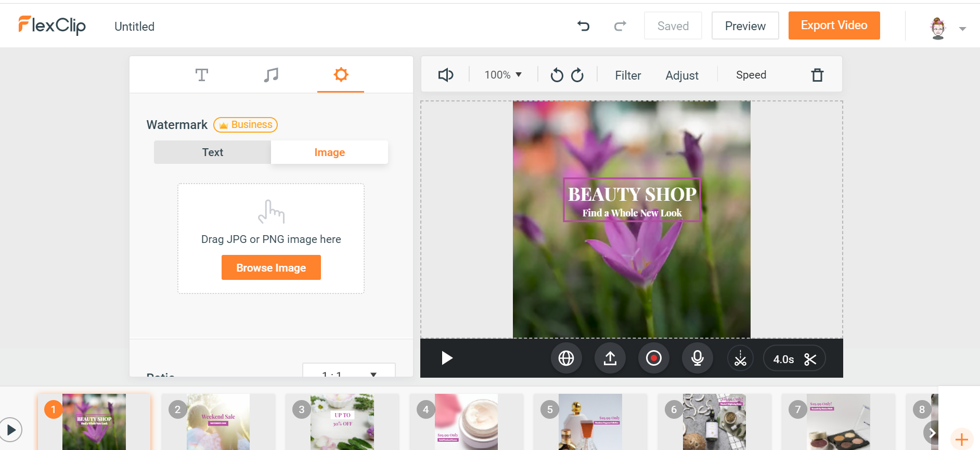This screenshot has width=980, height=450.
Task: Open the Settings gear tab
Action: tap(341, 74)
